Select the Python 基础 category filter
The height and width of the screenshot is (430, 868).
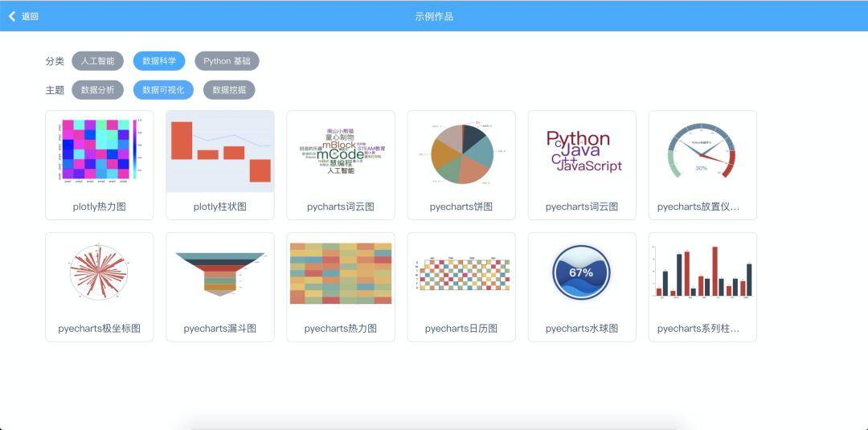(227, 61)
